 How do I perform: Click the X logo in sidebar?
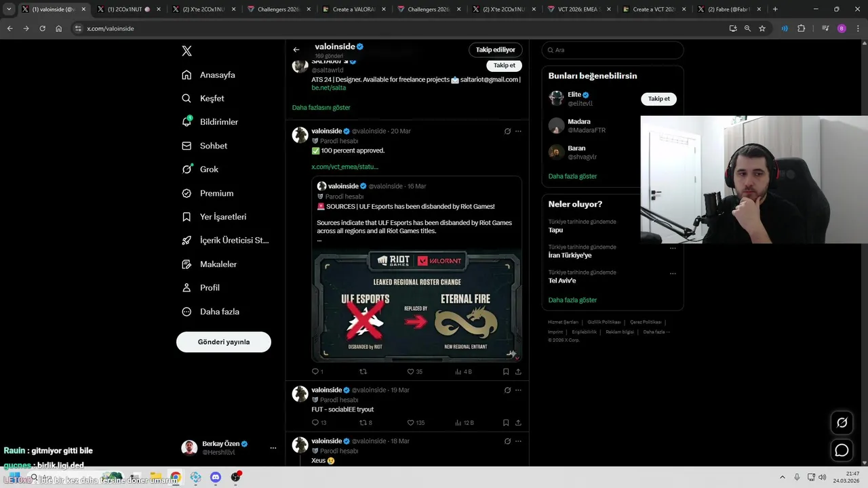[187, 51]
